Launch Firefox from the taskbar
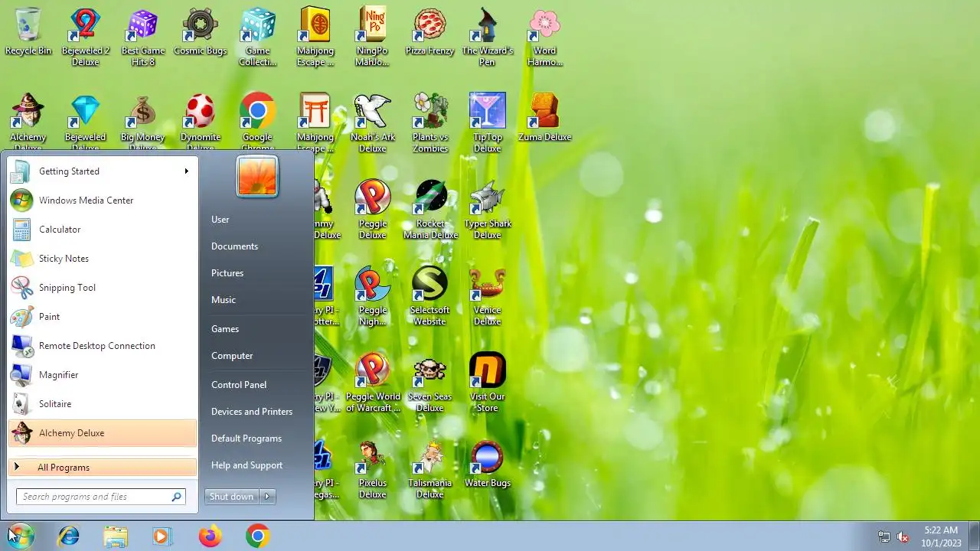The width and height of the screenshot is (980, 551). [x=210, y=536]
